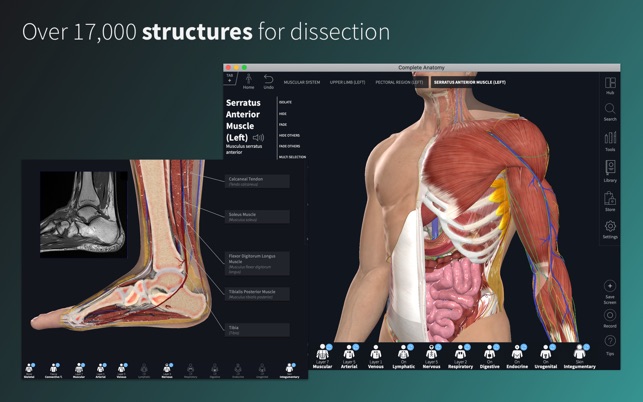
Task: Expand the Upper Limb (Left) breadcrumb
Action: tap(347, 82)
